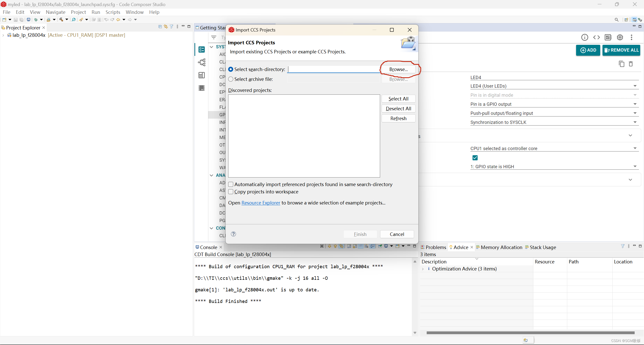
Task: Click the trash delete instance icon
Action: tap(631, 64)
